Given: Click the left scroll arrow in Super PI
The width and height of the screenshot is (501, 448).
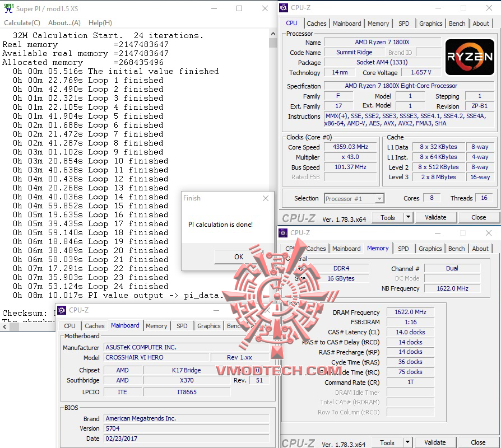Looking at the screenshot, I should point(4,326).
